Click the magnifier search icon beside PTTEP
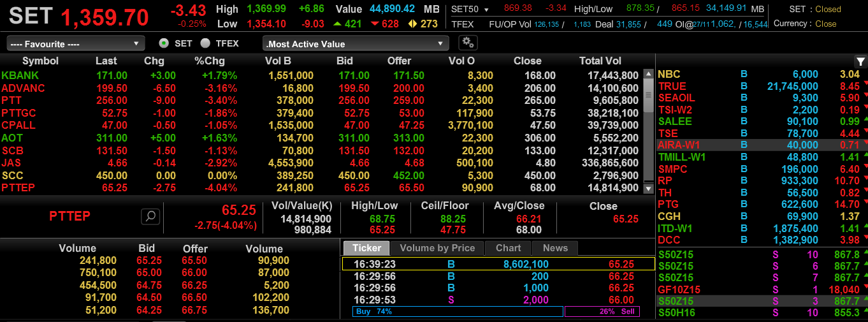This screenshot has width=868, height=322. click(x=150, y=216)
